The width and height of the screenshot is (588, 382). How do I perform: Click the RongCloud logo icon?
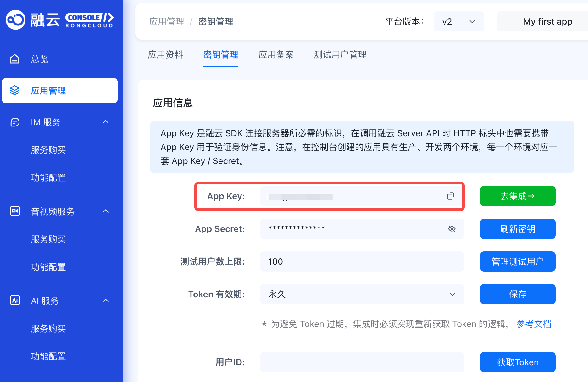pos(15,20)
